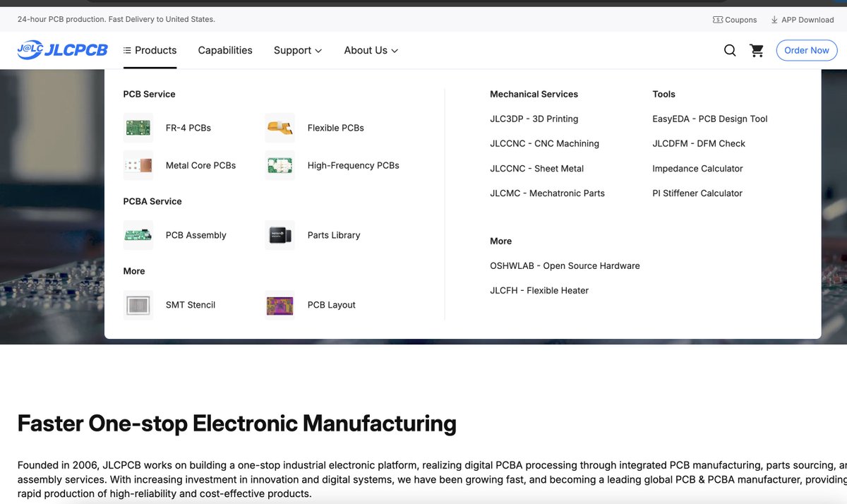Open JLCFH - Flexible Heater link
Image resolution: width=847 pixels, height=504 pixels.
[x=539, y=290]
